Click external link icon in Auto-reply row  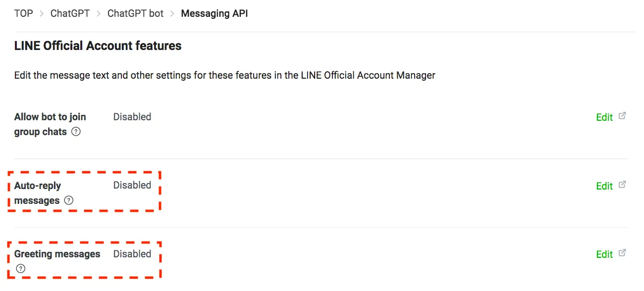[623, 185]
